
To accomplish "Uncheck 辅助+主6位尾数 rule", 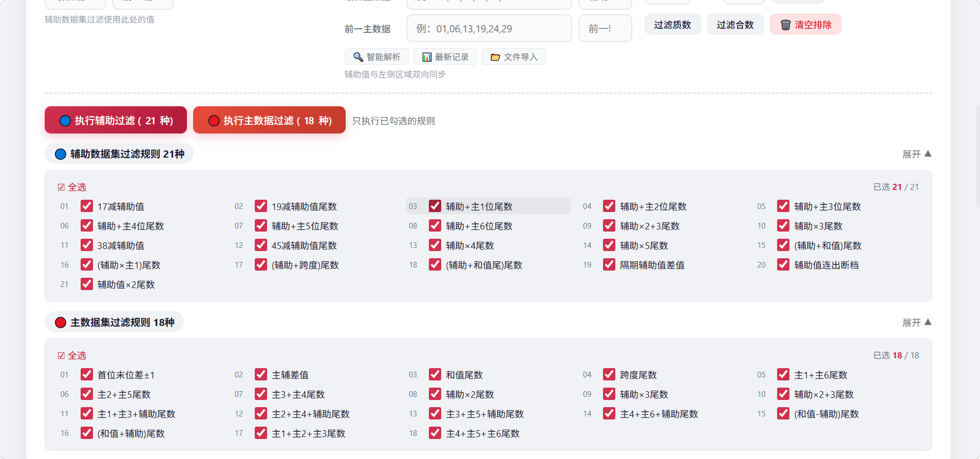I will [435, 225].
